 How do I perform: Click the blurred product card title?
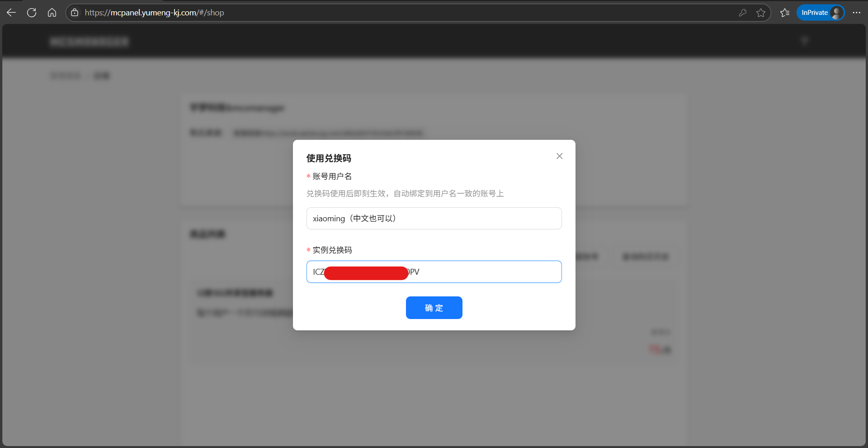click(235, 293)
